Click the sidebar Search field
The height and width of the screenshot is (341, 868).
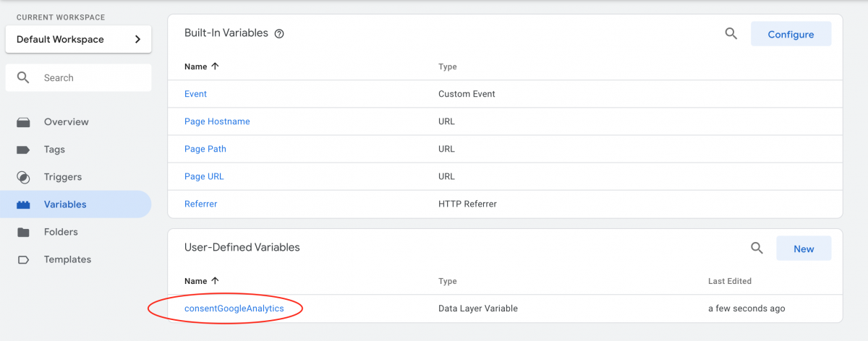tap(78, 77)
